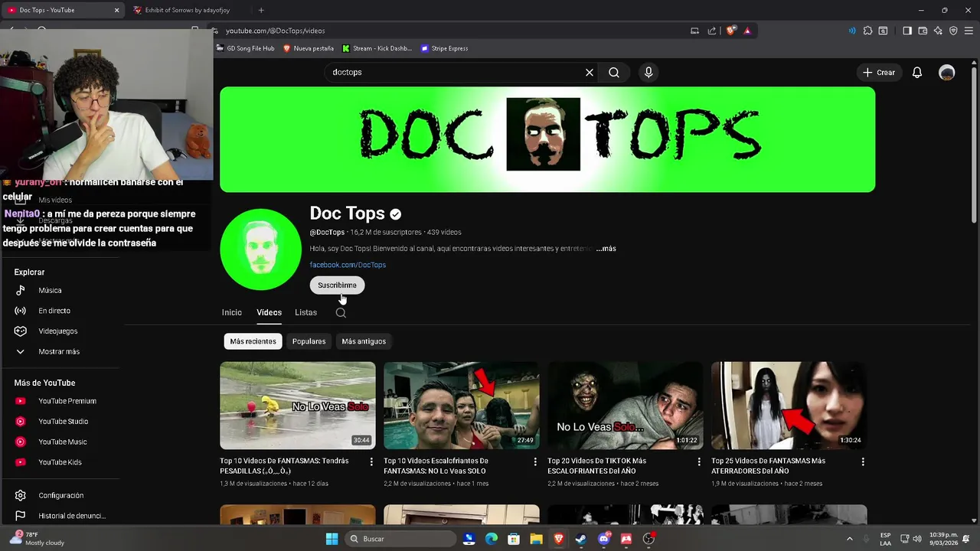
Task: Search within the channel using magnifier icon
Action: [341, 312]
